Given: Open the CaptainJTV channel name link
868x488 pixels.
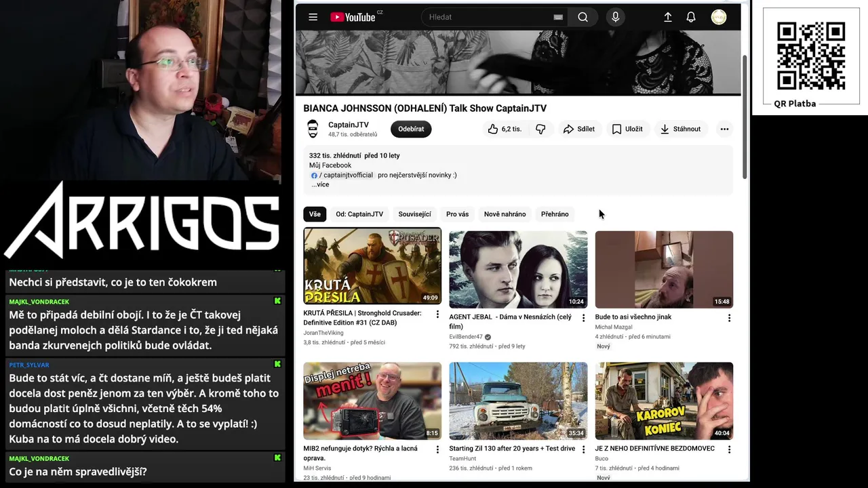Looking at the screenshot, I should pos(349,125).
